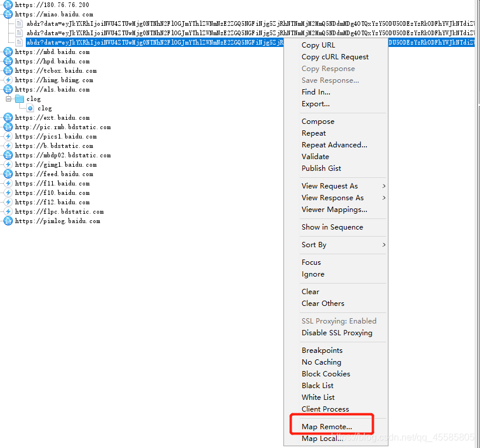The height and width of the screenshot is (448, 480).
Task: Select Publish Gist option
Action: [x=321, y=168]
